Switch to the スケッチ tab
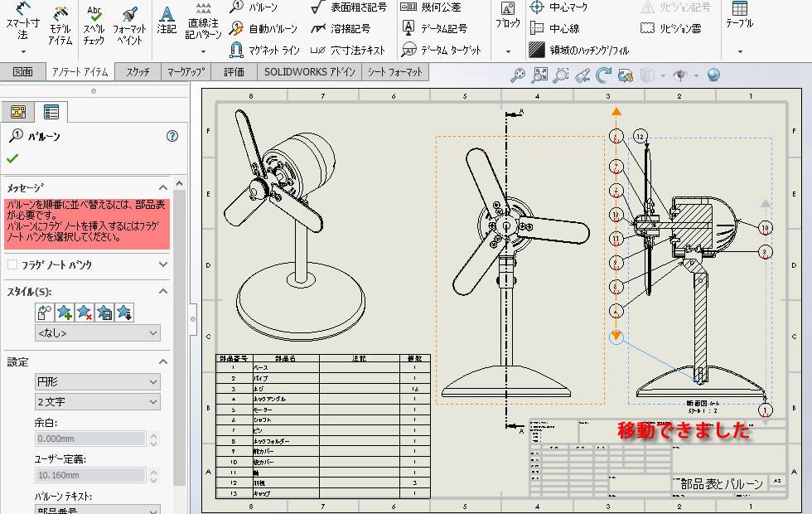This screenshot has width=812, height=514. (x=138, y=72)
